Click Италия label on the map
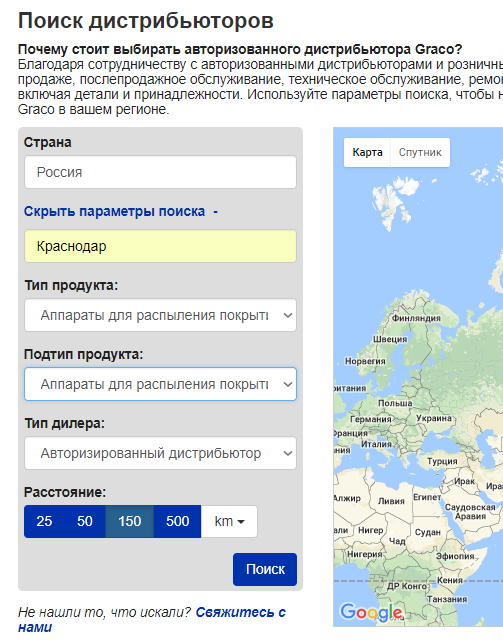The image size is (503, 644). click(376, 444)
